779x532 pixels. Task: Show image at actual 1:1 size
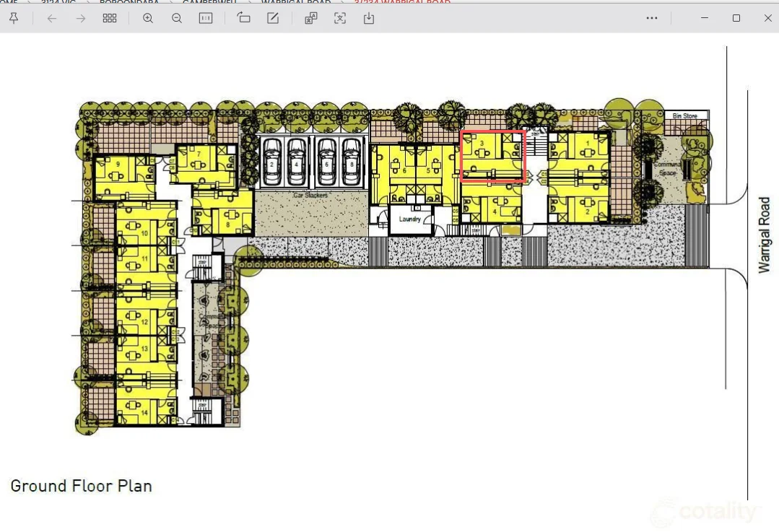coord(205,18)
